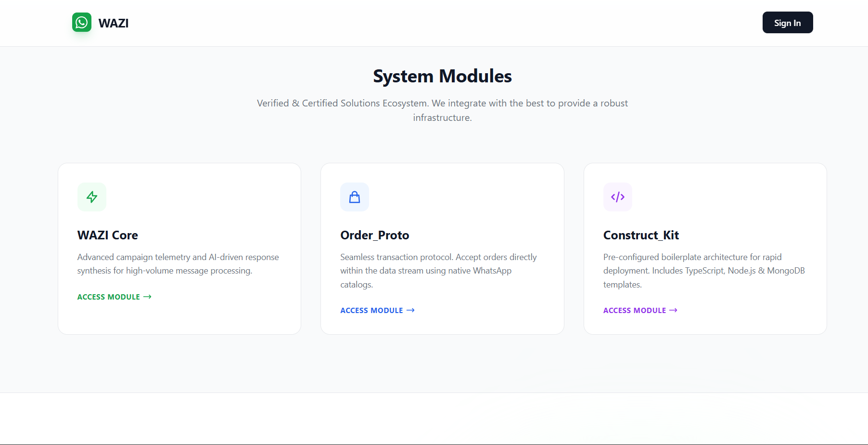Click the Construct_Kit card title

pyautogui.click(x=641, y=236)
